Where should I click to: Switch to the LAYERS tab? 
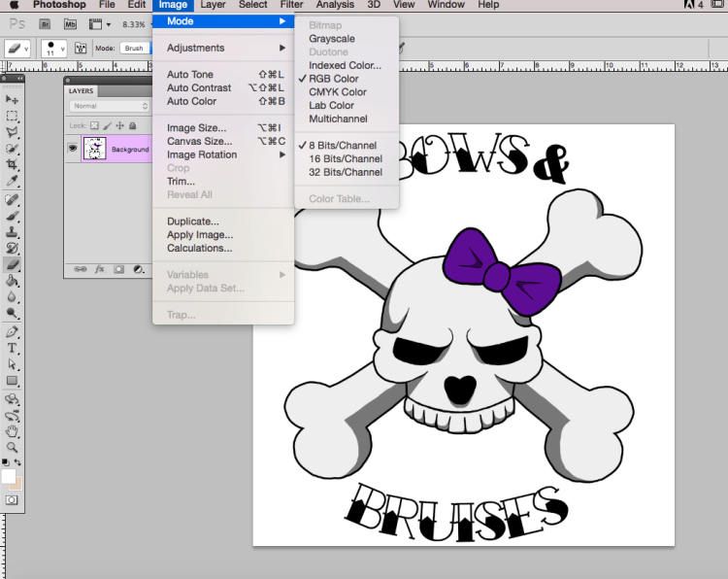coord(82,91)
